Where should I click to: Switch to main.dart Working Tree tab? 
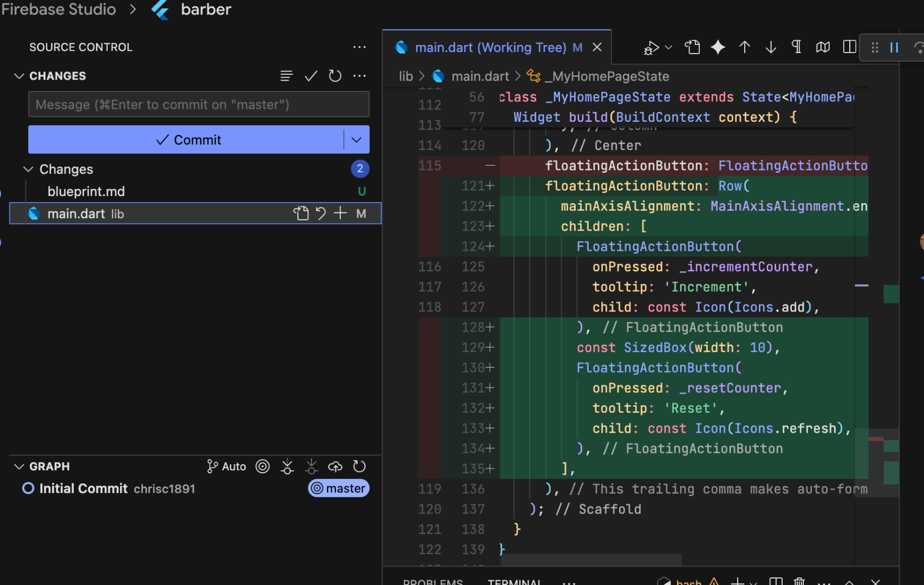490,48
